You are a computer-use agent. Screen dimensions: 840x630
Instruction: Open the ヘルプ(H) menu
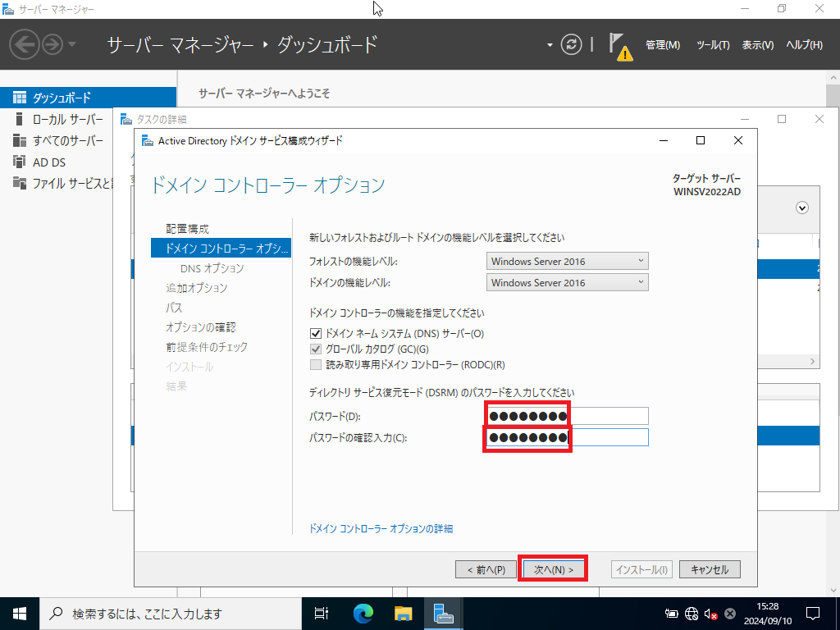(804, 45)
